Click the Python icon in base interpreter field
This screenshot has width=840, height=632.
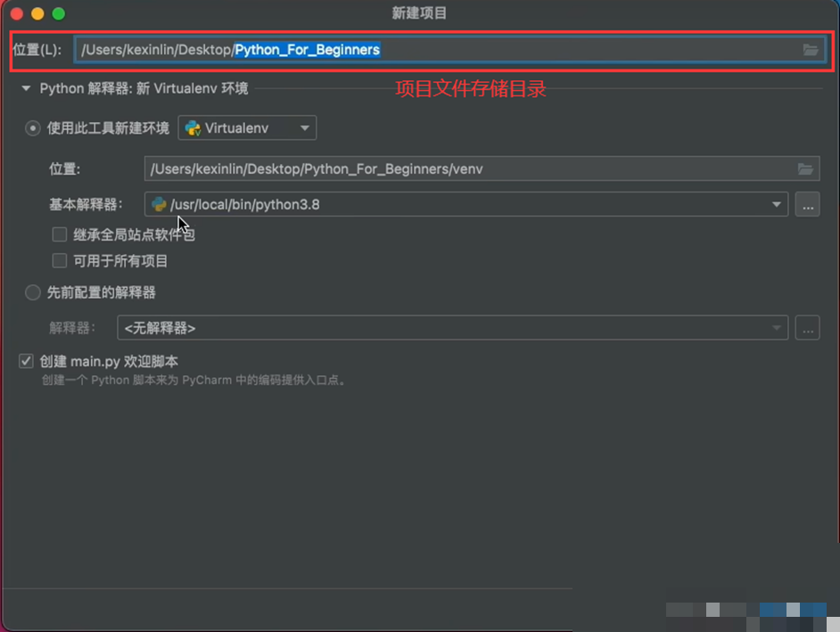pos(159,204)
